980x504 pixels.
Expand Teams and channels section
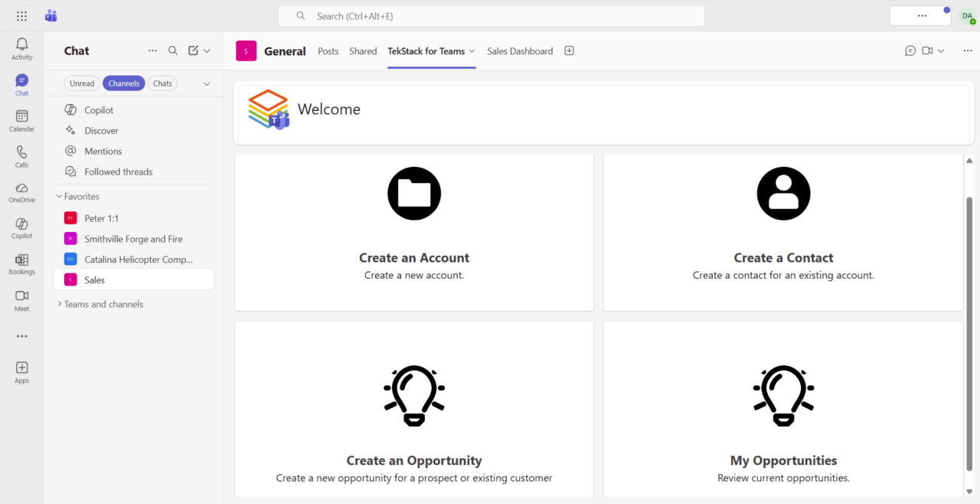(x=60, y=304)
